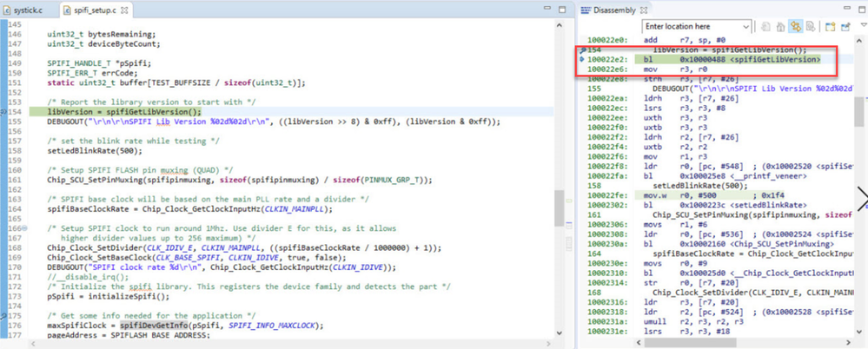868x349 pixels.
Task: Click the Disassembly view icon
Action: pyautogui.click(x=585, y=10)
